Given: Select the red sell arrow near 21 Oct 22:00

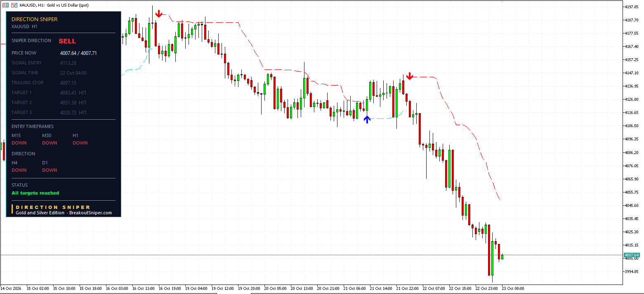Looking at the screenshot, I should point(409,76).
